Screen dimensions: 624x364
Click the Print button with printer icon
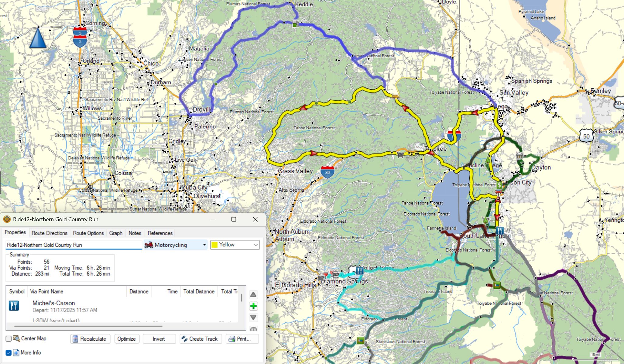pyautogui.click(x=242, y=339)
